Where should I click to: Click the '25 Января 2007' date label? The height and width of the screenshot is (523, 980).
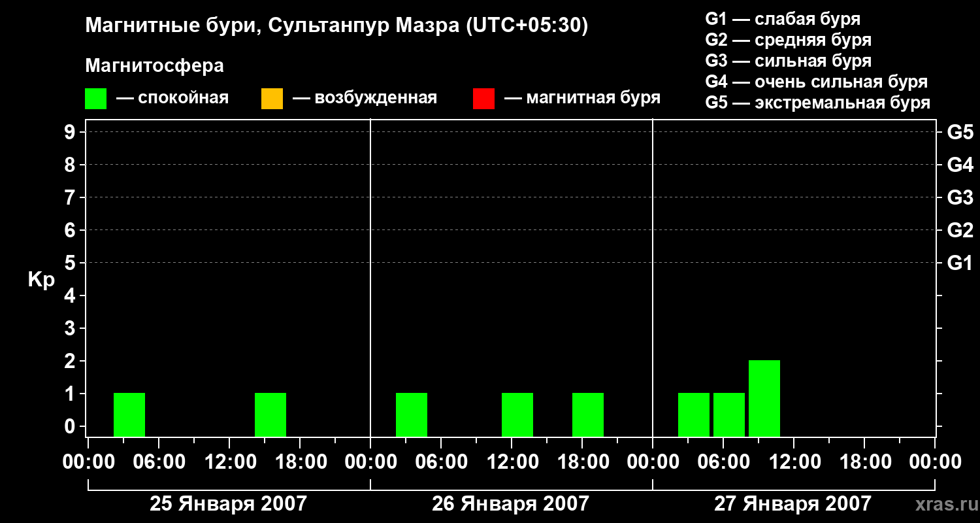point(228,503)
